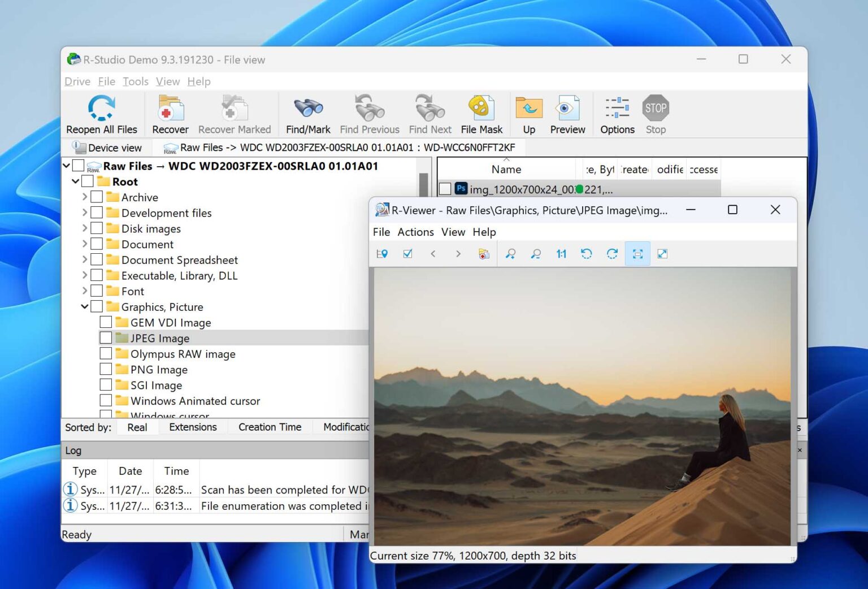Zoom in on the image in R-Viewer
The height and width of the screenshot is (589, 868).
coord(510,253)
